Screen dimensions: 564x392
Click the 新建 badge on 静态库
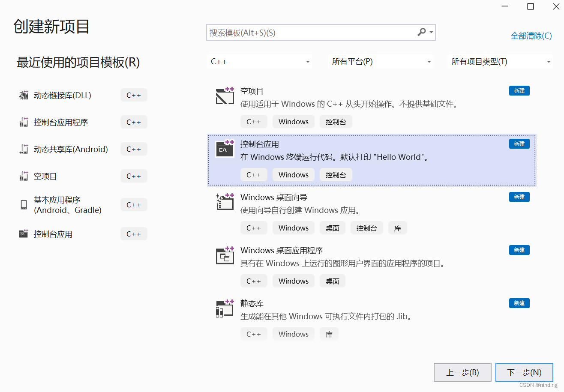(519, 303)
